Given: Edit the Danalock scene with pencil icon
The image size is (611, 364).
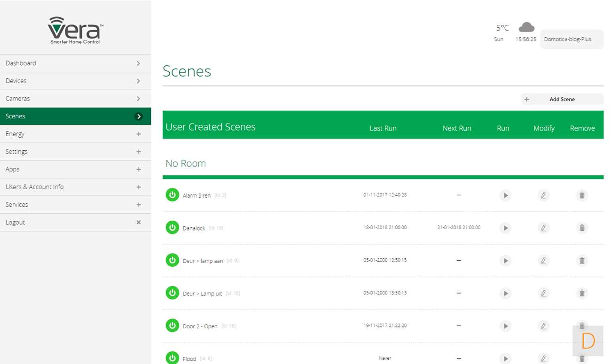Looking at the screenshot, I should 543,228.
